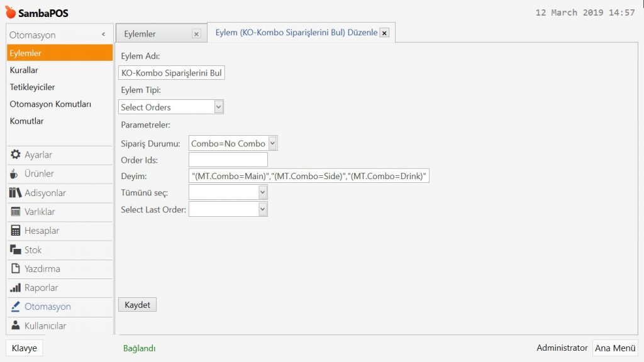Select the Kullanıcılar person icon
644x362 pixels.
point(16,326)
